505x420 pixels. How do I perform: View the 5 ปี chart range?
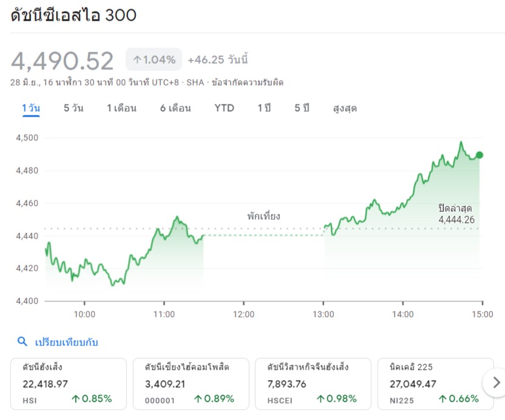point(302,109)
